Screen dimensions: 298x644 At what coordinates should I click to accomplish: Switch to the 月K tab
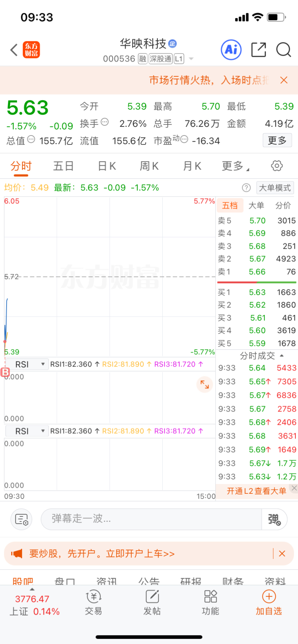[192, 166]
